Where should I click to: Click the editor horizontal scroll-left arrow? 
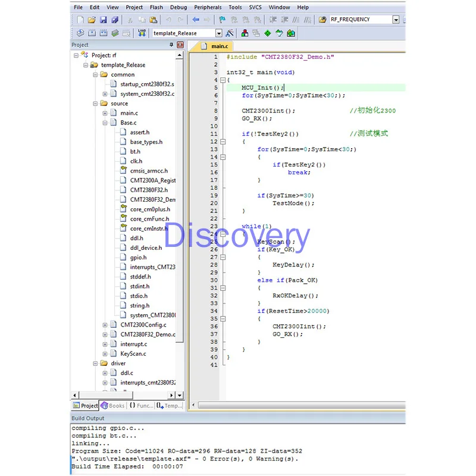pyautogui.click(x=193, y=405)
